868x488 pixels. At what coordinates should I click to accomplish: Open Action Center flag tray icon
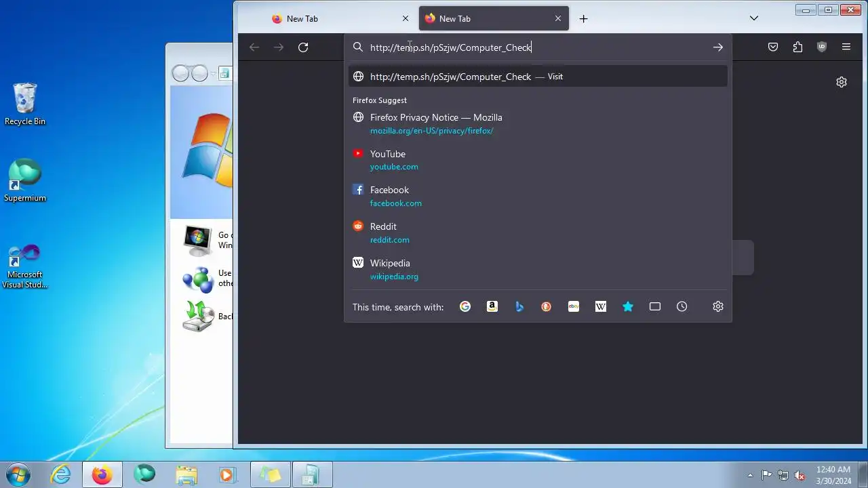coord(766,475)
